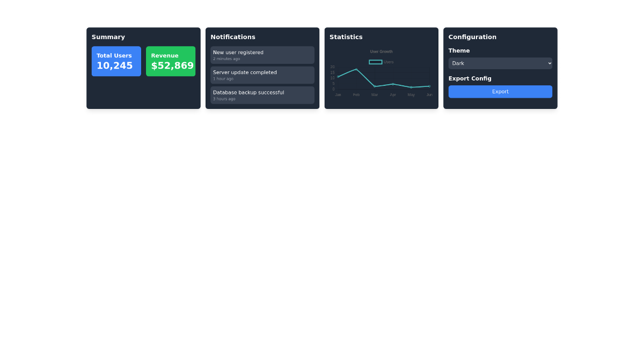Screen dimensions: 644x338
Task: Click the Notifications panel header
Action: [x=233, y=37]
